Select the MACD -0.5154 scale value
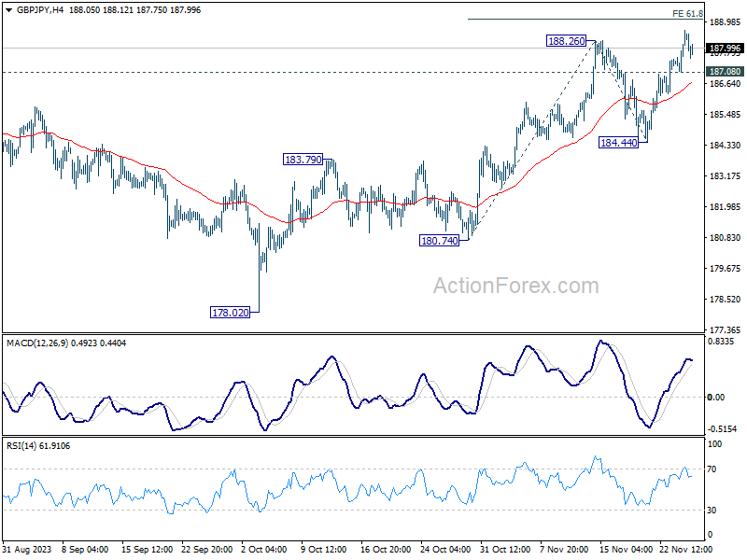 coord(722,429)
